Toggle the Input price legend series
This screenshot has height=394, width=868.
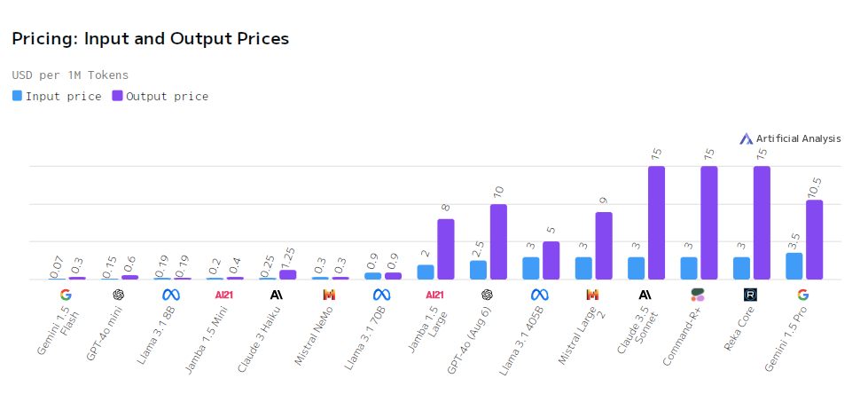pos(63,96)
